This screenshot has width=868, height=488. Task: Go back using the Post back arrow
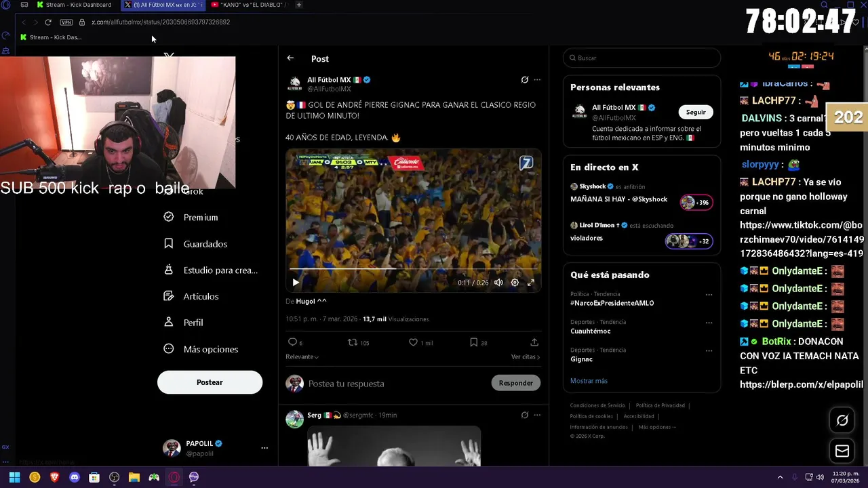290,58
